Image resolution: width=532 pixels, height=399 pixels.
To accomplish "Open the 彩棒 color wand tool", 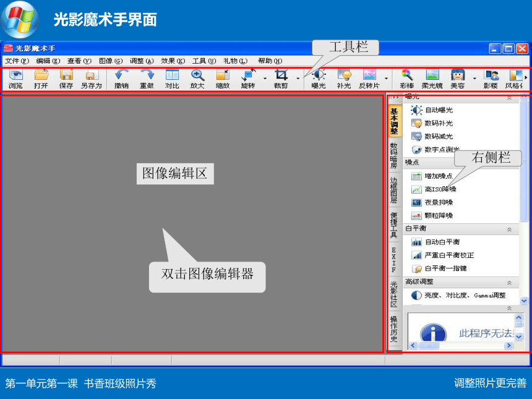I will pyautogui.click(x=407, y=79).
